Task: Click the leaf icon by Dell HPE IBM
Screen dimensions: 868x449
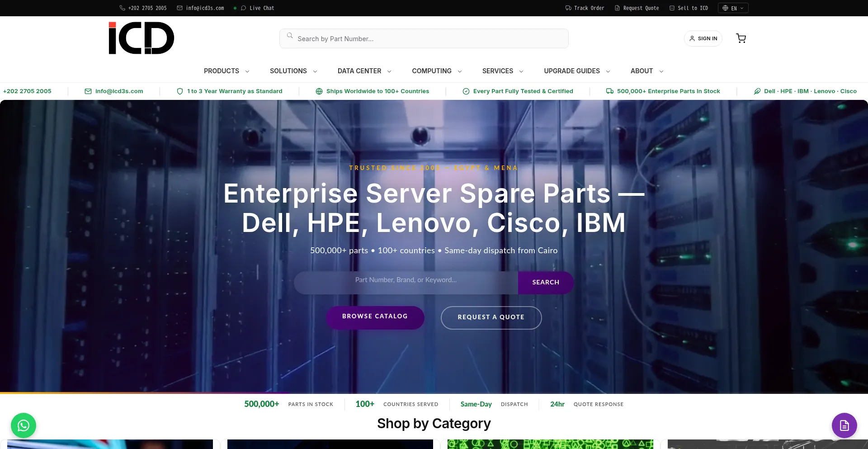Action: [x=757, y=91]
